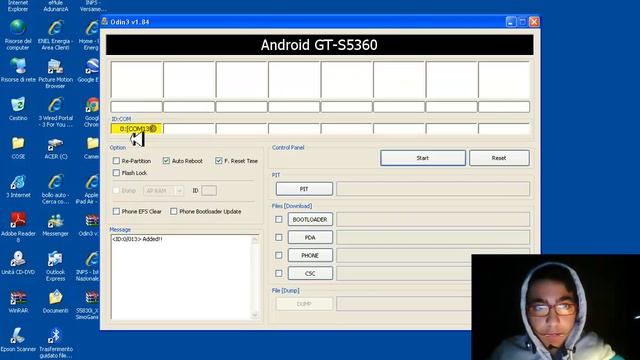The width and height of the screenshot is (640, 360).
Task: Open Risorse di rete desktop icon
Action: [18, 70]
